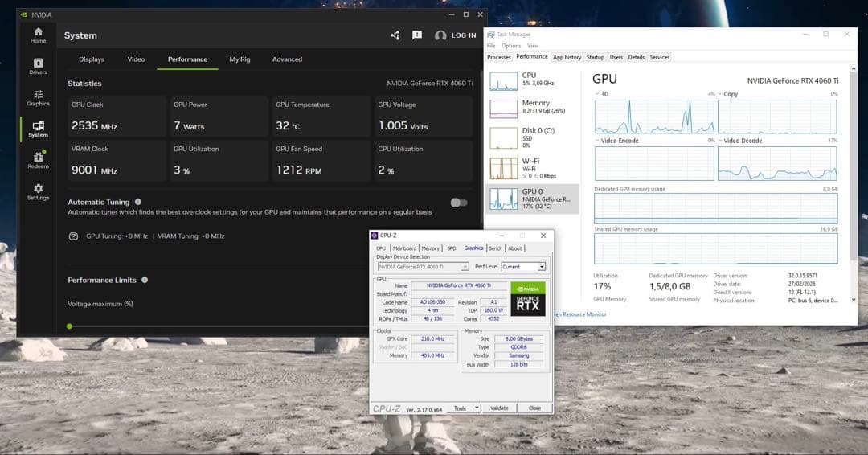The width and height of the screenshot is (868, 455).
Task: Click info icon next to Performance Limits
Action: coord(145,280)
